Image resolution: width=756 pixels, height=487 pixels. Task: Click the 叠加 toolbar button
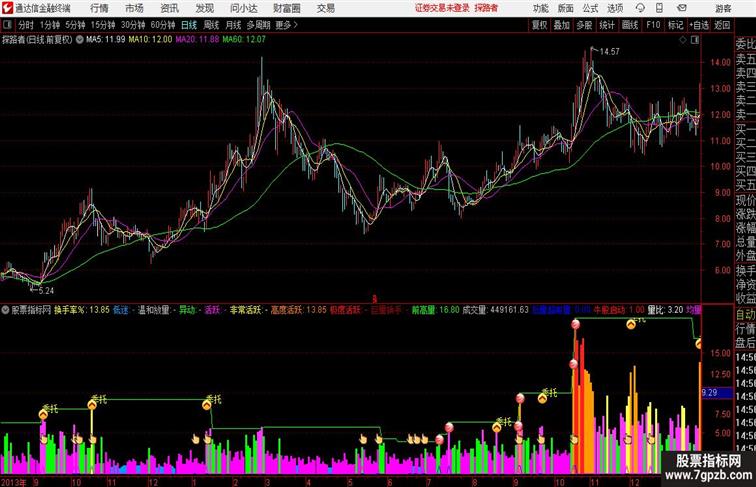[562, 25]
